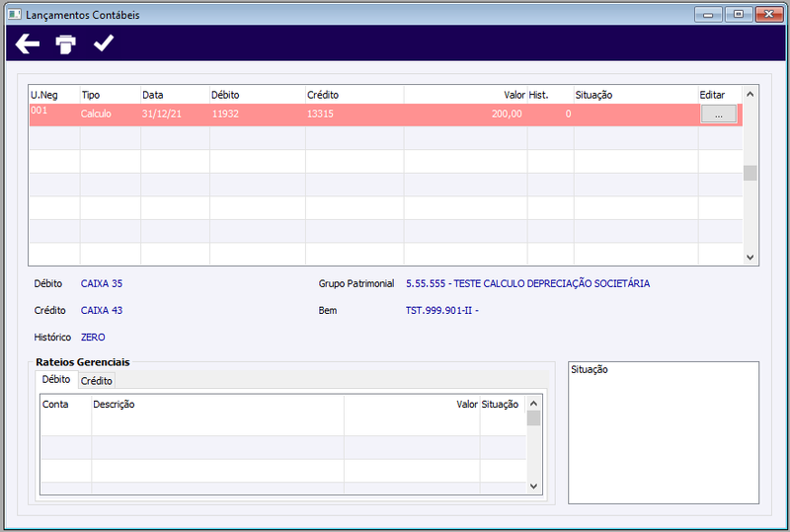Select the value cell '200,00'
Screen dimensions: 790x532
465,114
